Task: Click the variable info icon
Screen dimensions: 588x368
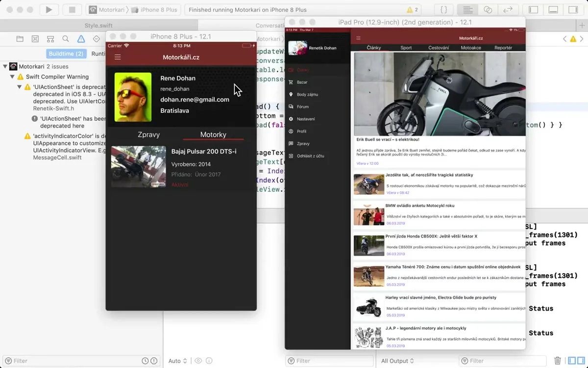Action: pyautogui.click(x=209, y=361)
